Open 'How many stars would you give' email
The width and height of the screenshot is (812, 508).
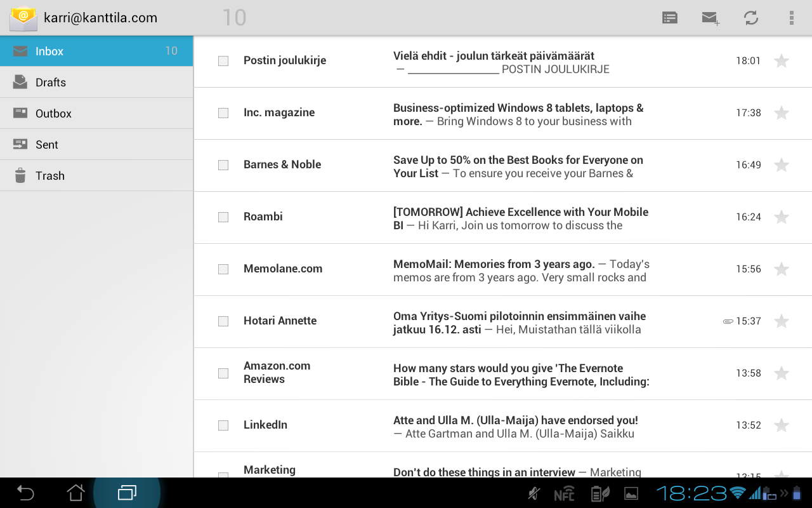(x=502, y=374)
